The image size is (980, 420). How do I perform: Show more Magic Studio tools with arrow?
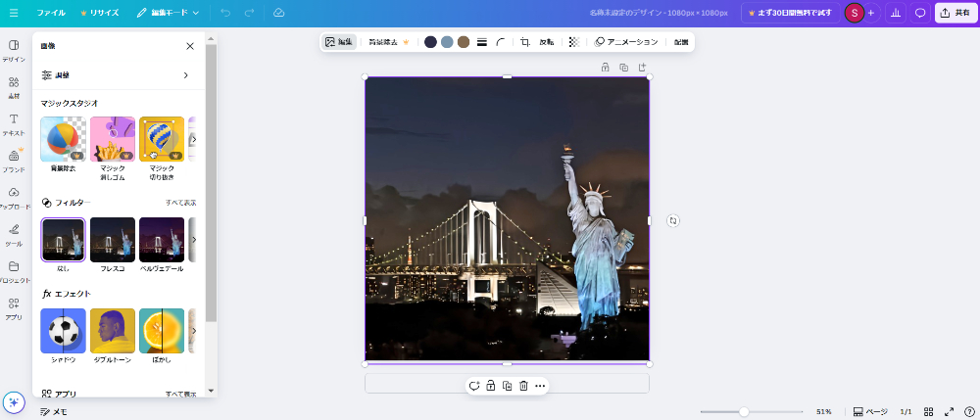(194, 139)
